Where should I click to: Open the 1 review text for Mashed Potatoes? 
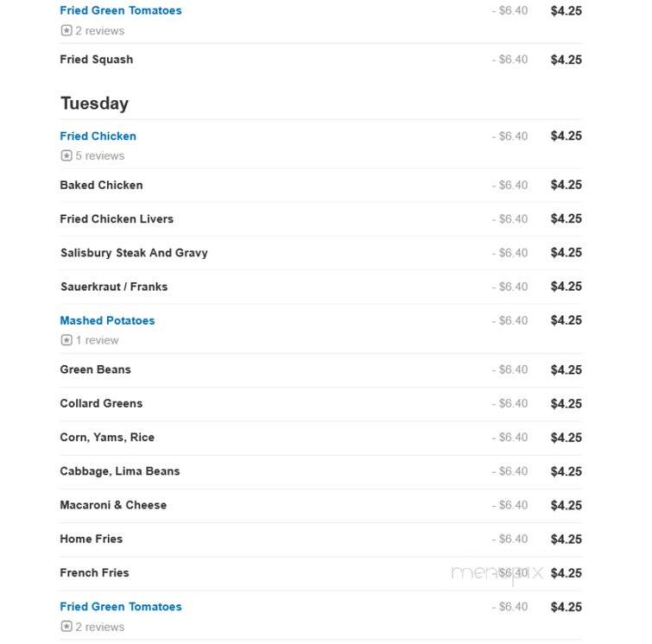pos(97,340)
